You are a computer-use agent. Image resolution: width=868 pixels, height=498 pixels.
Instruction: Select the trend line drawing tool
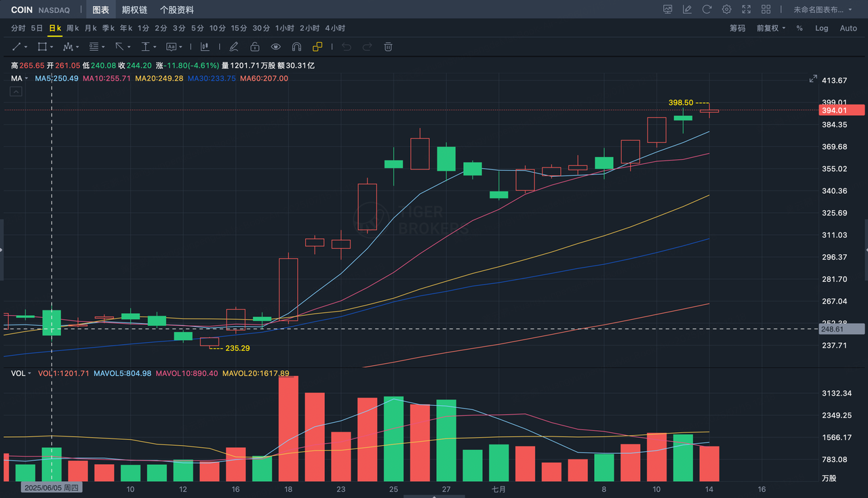click(17, 47)
